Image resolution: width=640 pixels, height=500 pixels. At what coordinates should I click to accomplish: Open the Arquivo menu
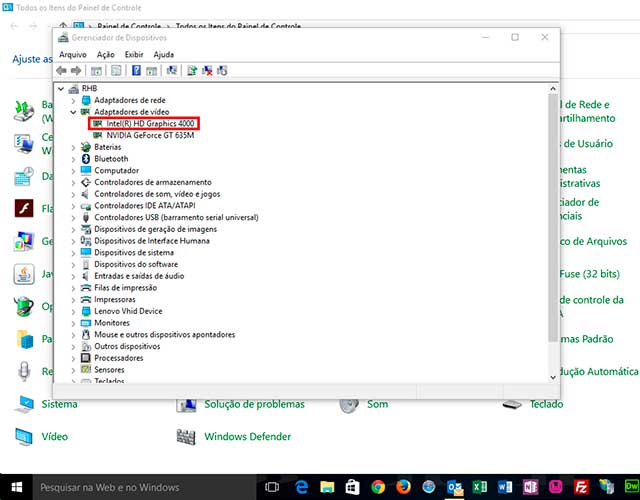coord(72,54)
